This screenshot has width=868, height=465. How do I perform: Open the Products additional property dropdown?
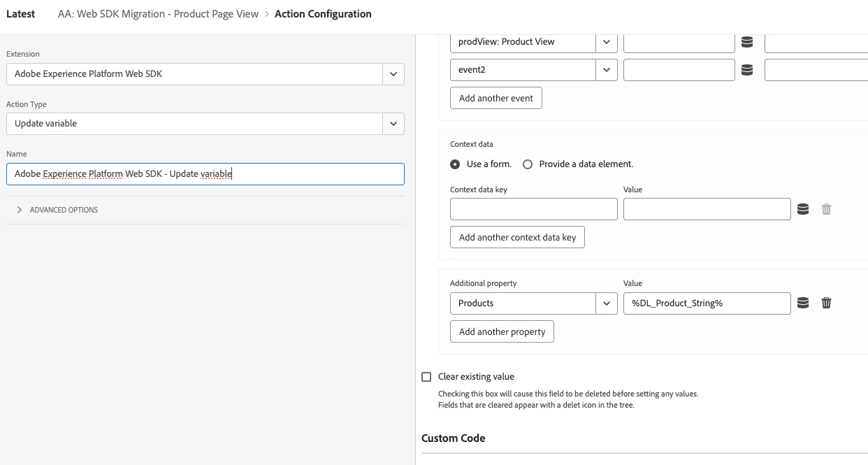606,303
